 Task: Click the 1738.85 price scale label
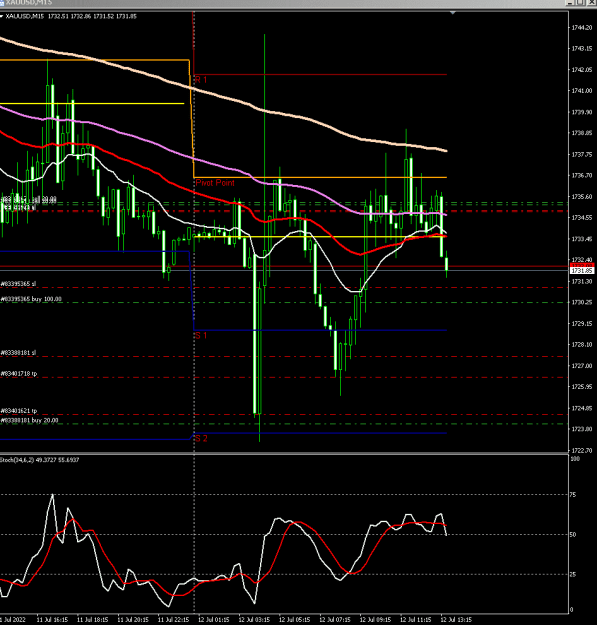pyautogui.click(x=581, y=133)
